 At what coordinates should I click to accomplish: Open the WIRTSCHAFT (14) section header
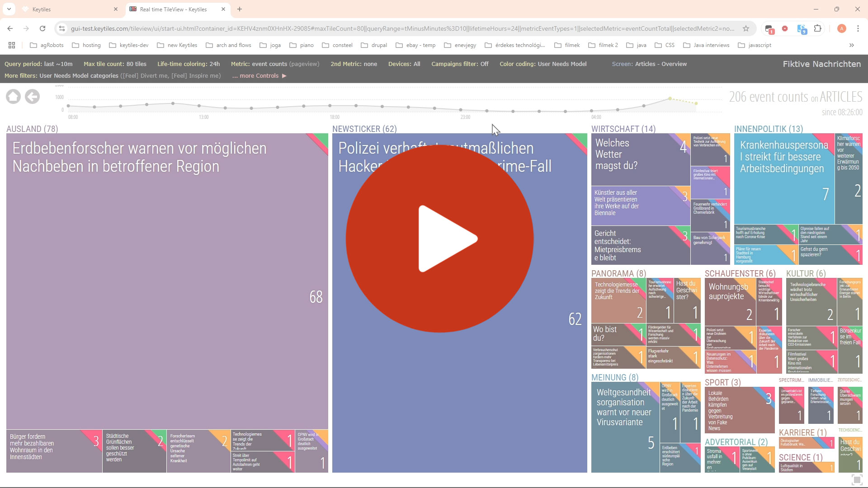(x=623, y=129)
